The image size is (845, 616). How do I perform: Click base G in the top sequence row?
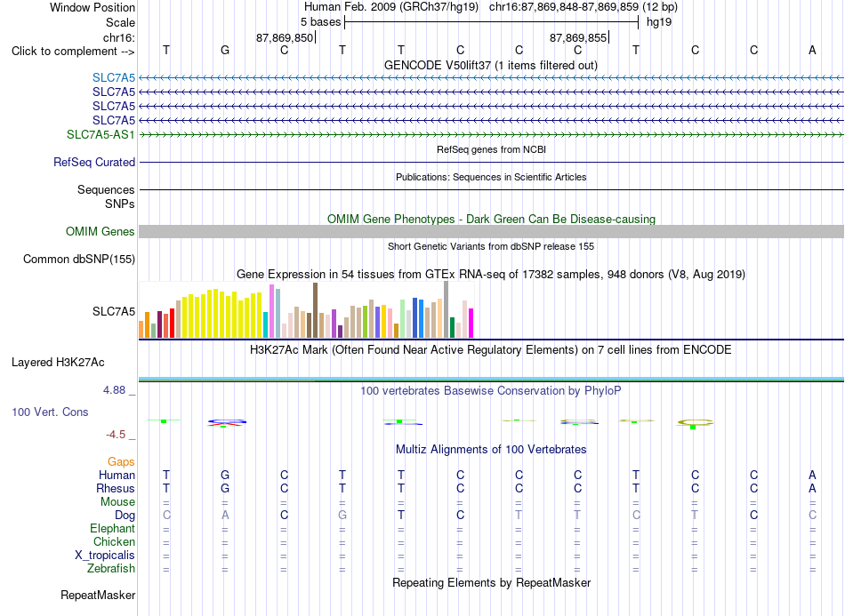(x=225, y=50)
